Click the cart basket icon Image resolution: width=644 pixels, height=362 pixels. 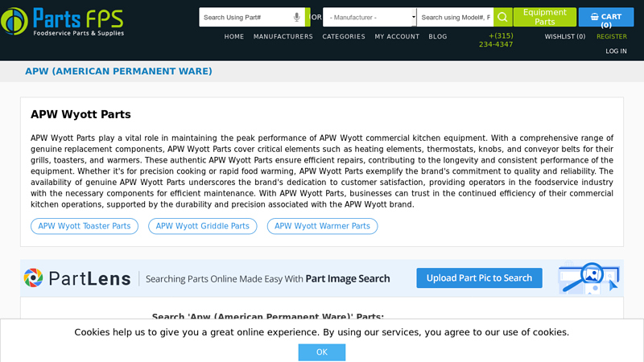click(x=594, y=17)
